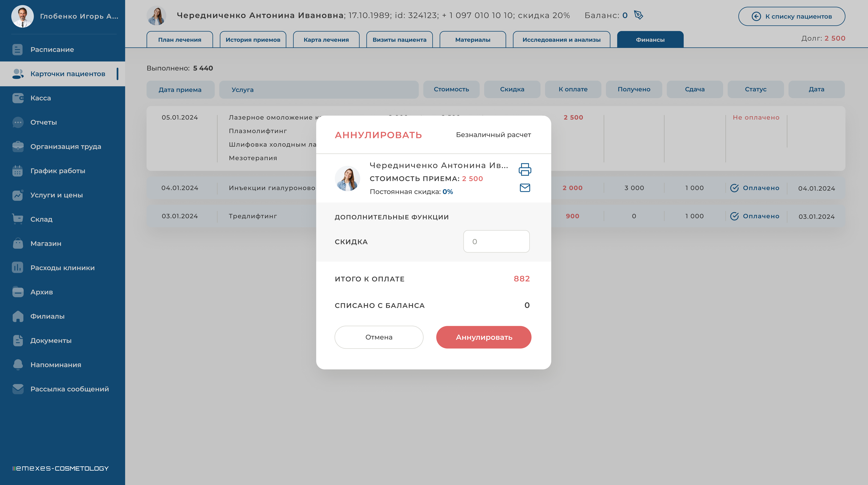This screenshot has height=485, width=868.
Task: Click the Выполнено 5 440 total
Action: [x=180, y=68]
